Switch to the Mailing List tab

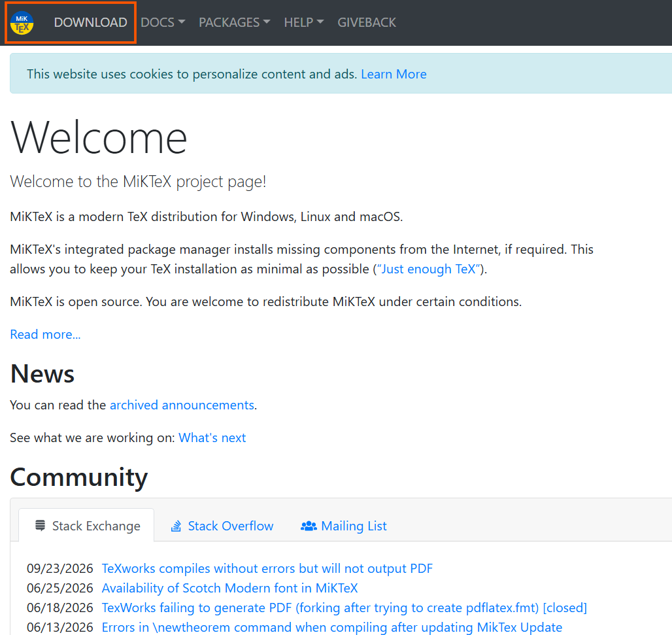(344, 526)
